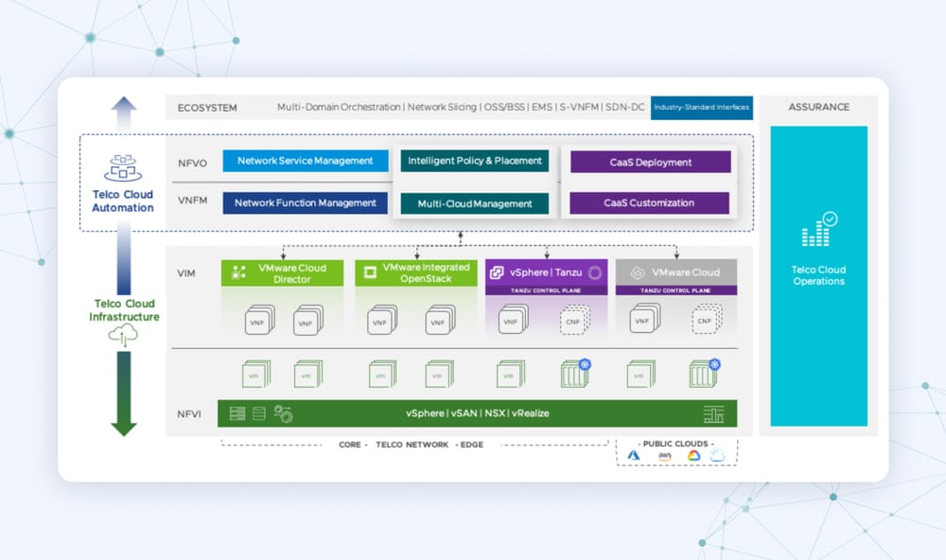Viewport: 946px width, 560px height.
Task: Click the vSphere | vSAN | NSX | vRealize bar text
Action: (477, 413)
